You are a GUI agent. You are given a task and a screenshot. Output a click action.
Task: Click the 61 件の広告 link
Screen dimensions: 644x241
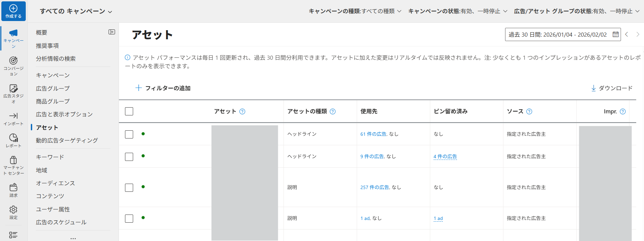tap(373, 134)
